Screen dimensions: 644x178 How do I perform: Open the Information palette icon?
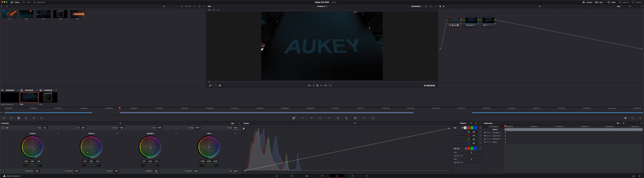point(640,118)
